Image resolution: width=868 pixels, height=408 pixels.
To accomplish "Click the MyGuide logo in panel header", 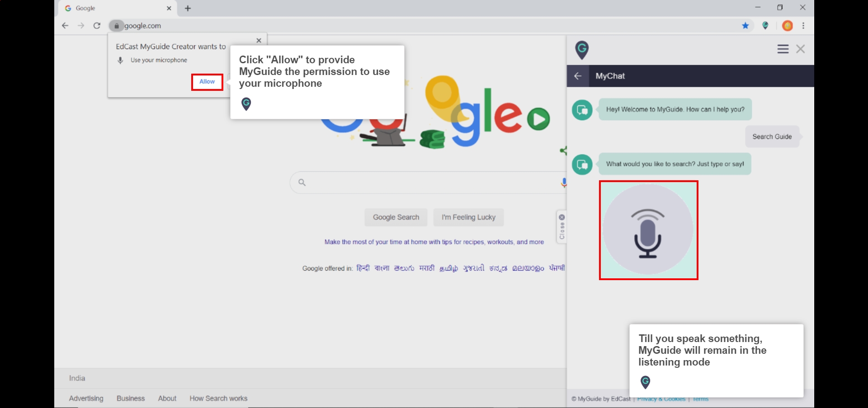I will (x=582, y=50).
